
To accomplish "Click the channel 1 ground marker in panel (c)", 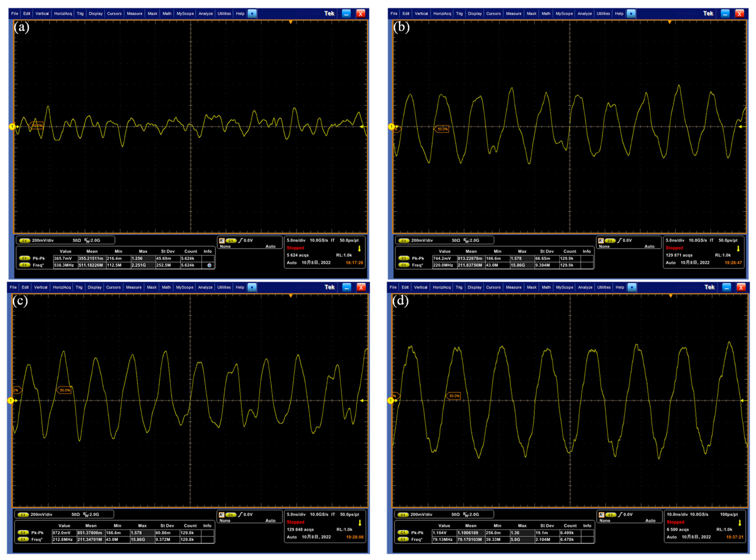I will point(10,401).
